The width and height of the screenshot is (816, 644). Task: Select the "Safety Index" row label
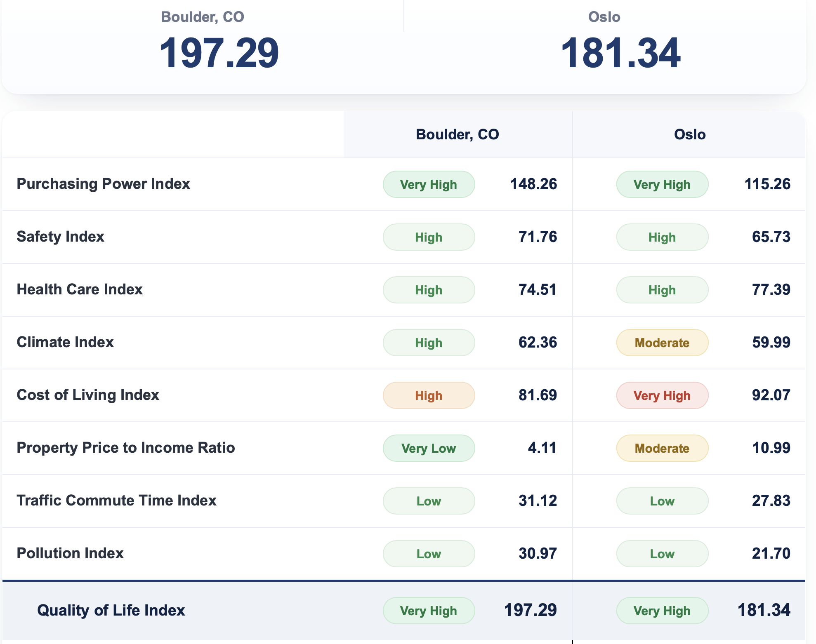click(x=61, y=237)
